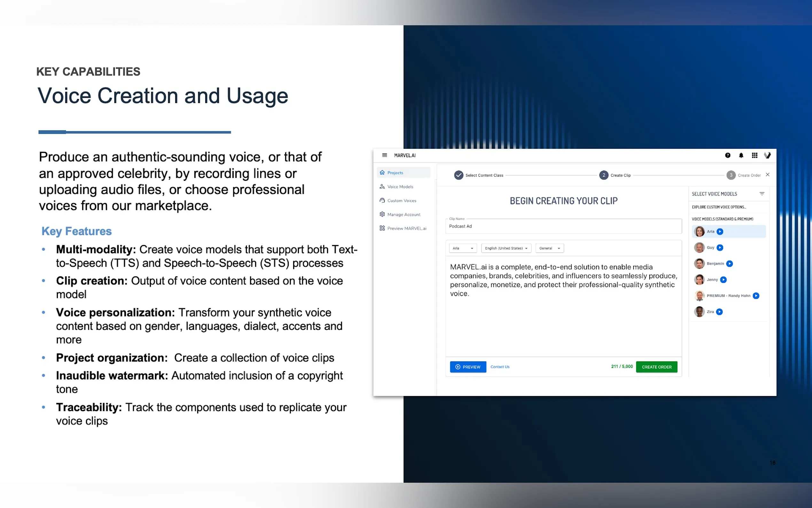Play the PREMIUM Randy Hahn sample
Screen dimensions: 812x508
point(756,296)
